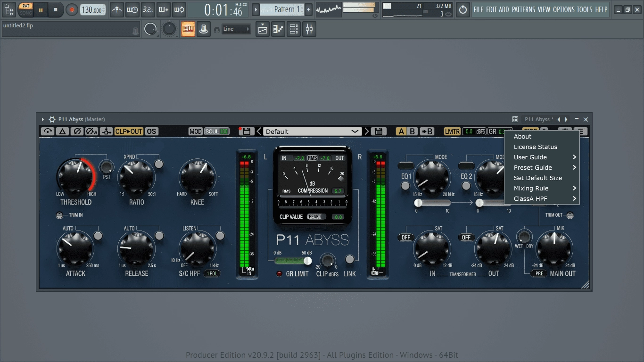Toggle the 3-2-1 countdown before recording

coord(148,9)
